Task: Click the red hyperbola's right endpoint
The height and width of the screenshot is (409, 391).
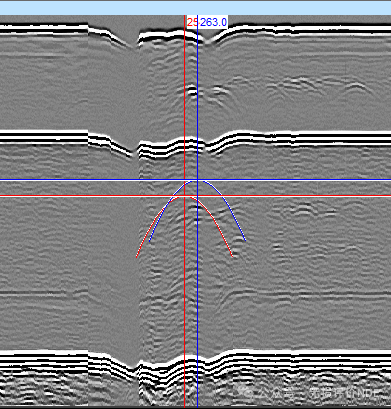Action: 232,256
